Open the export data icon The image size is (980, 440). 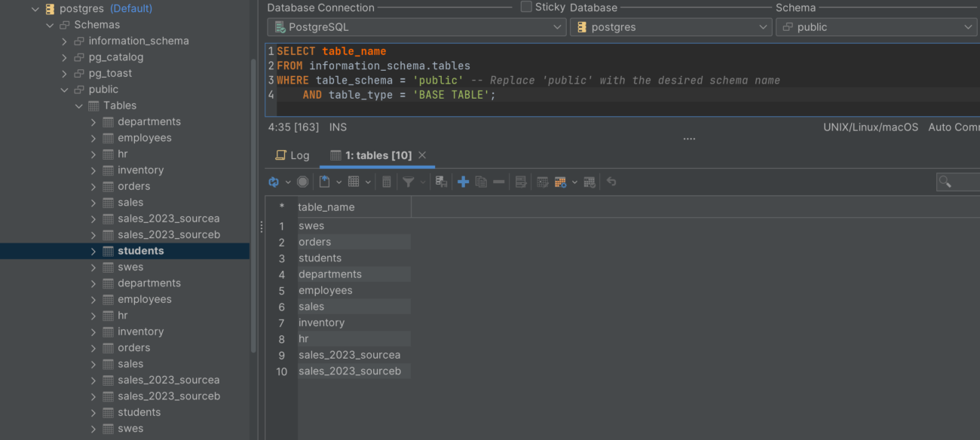(x=325, y=182)
